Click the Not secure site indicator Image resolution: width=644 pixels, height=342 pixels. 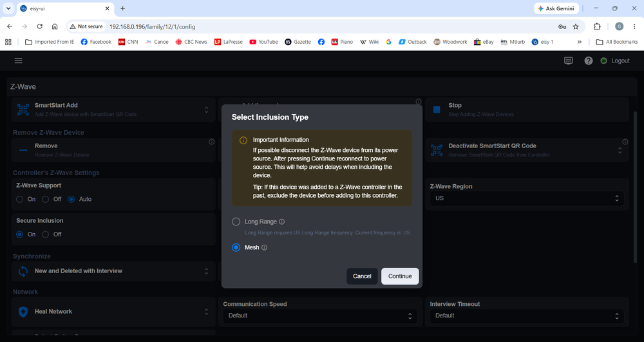tap(86, 26)
